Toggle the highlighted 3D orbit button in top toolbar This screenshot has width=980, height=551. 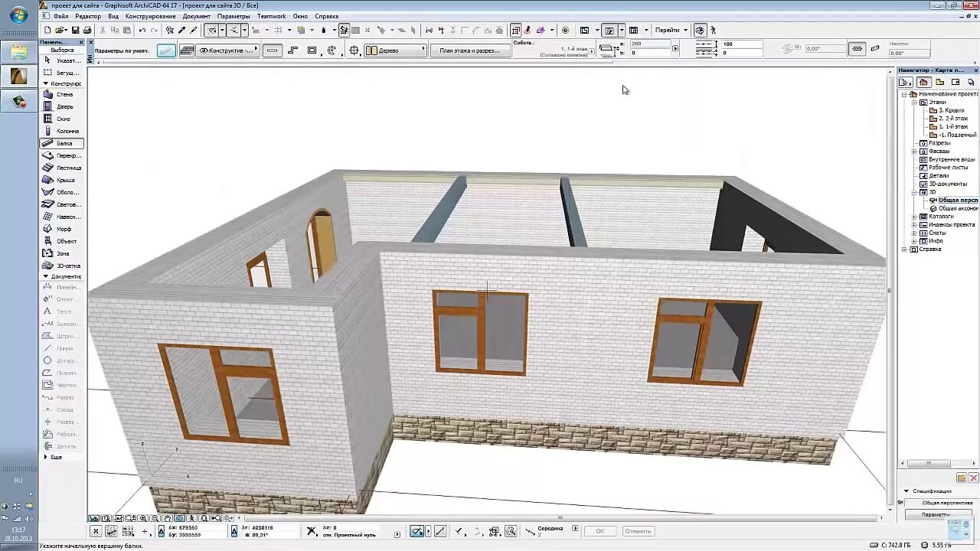click(700, 31)
